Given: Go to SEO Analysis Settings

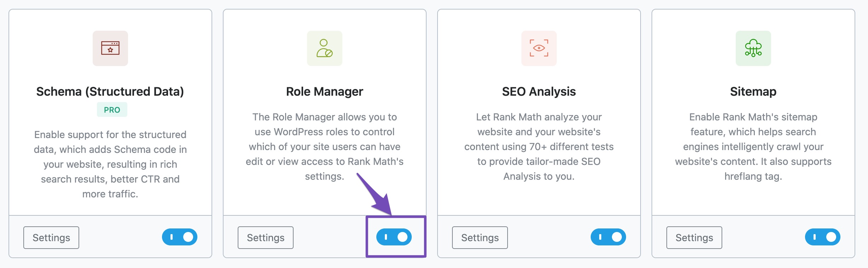Looking at the screenshot, I should pyautogui.click(x=480, y=238).
